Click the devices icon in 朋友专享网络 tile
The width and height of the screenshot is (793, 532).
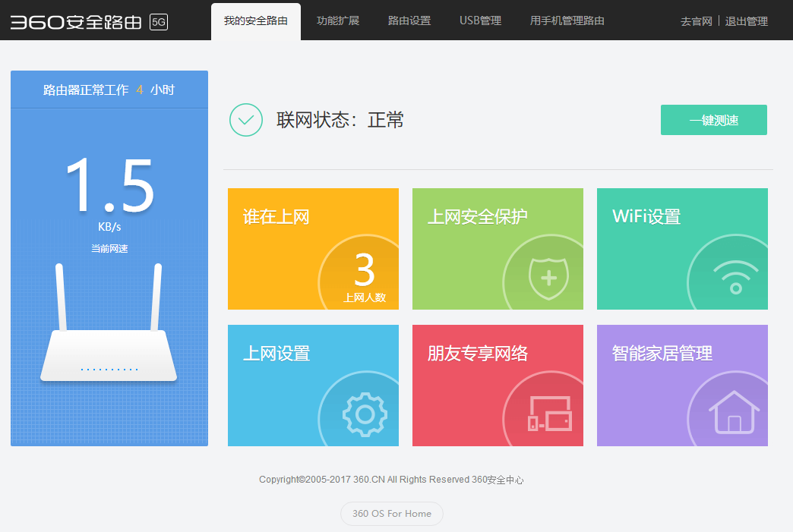pos(549,415)
